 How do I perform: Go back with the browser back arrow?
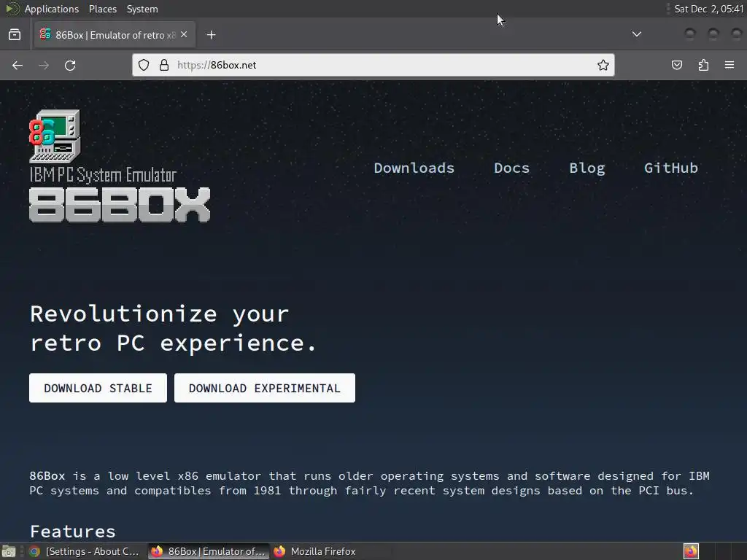[x=18, y=65]
